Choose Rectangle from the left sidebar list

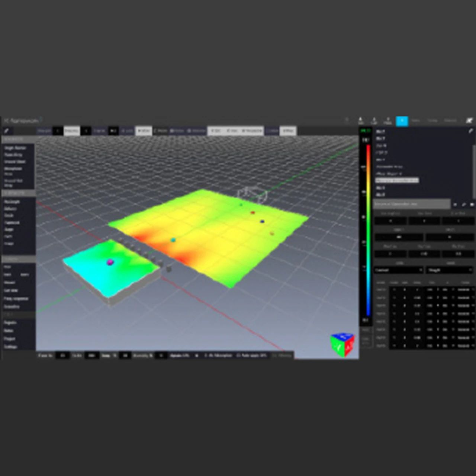click(12, 202)
